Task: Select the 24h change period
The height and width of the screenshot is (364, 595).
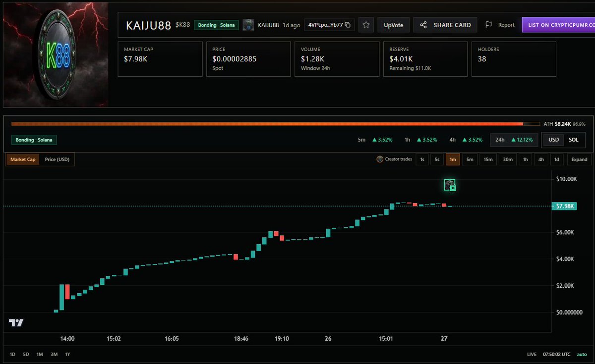Action: coord(514,140)
